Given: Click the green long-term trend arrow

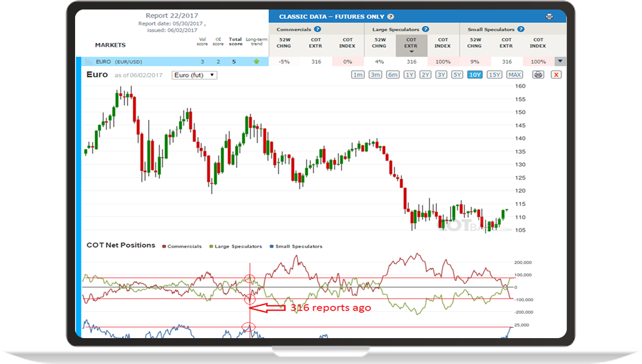Looking at the screenshot, I should click(x=256, y=62).
